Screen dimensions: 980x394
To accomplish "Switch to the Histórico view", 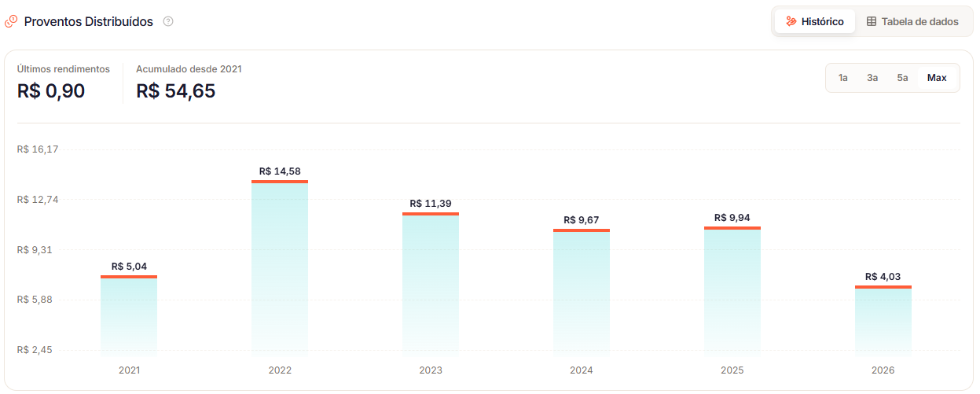I will pos(815,21).
